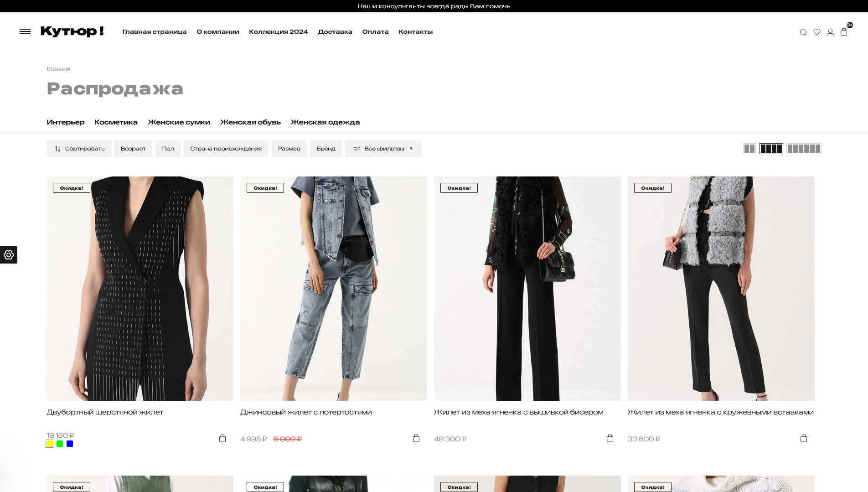Open the Страна происхождения filter
The width and height of the screenshot is (868, 492).
coord(226,149)
